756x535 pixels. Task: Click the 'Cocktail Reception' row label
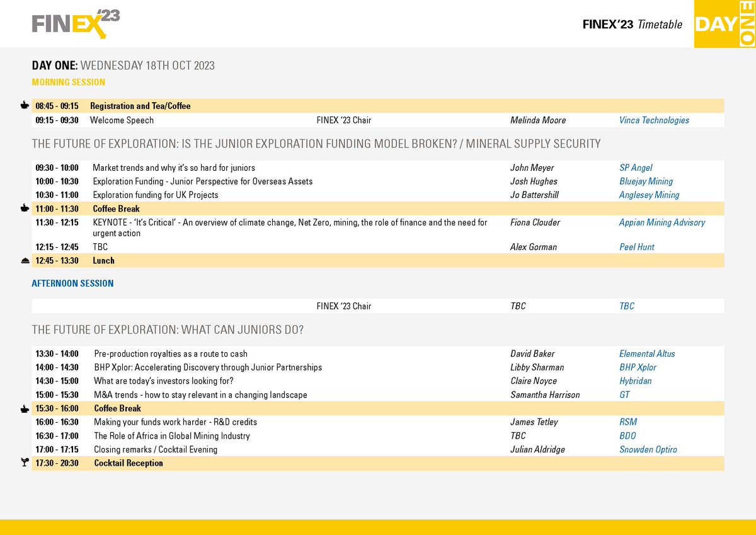pos(129,463)
